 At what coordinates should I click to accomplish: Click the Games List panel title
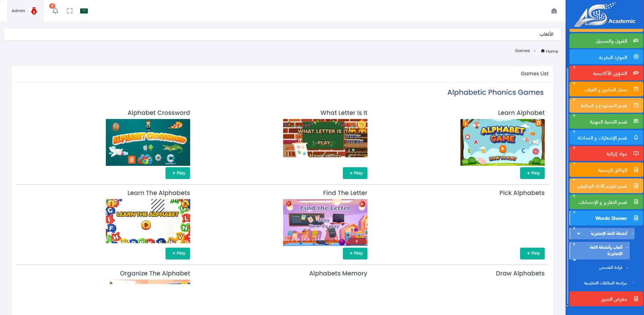(535, 74)
